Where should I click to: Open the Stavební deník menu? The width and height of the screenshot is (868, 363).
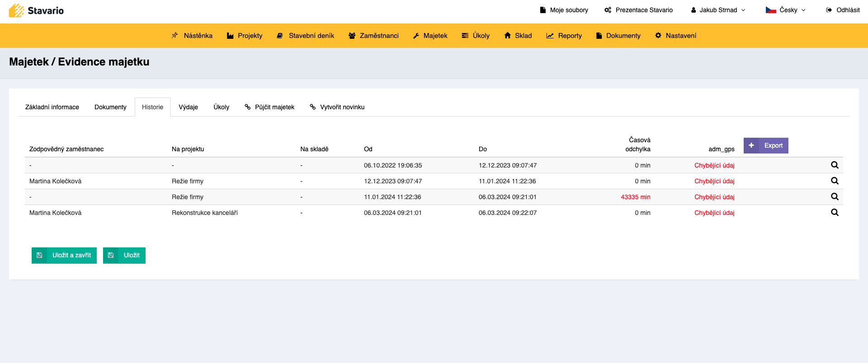pyautogui.click(x=306, y=36)
